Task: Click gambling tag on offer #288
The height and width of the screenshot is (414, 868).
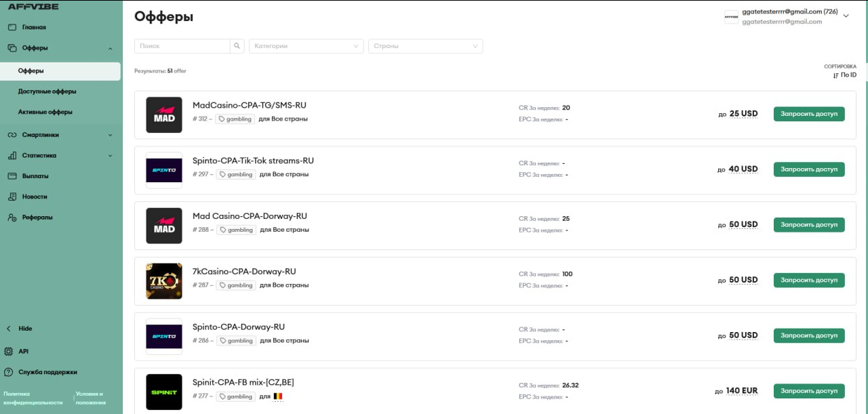Action: pyautogui.click(x=236, y=230)
